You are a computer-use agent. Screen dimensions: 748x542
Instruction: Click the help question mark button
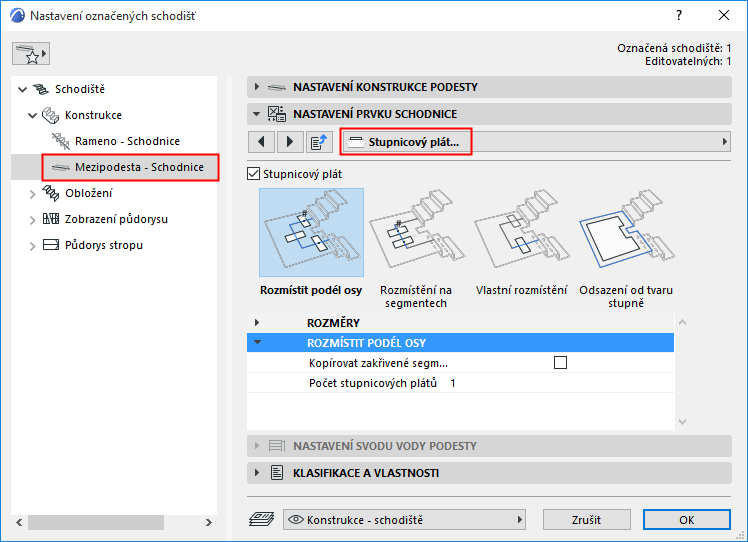point(679,16)
